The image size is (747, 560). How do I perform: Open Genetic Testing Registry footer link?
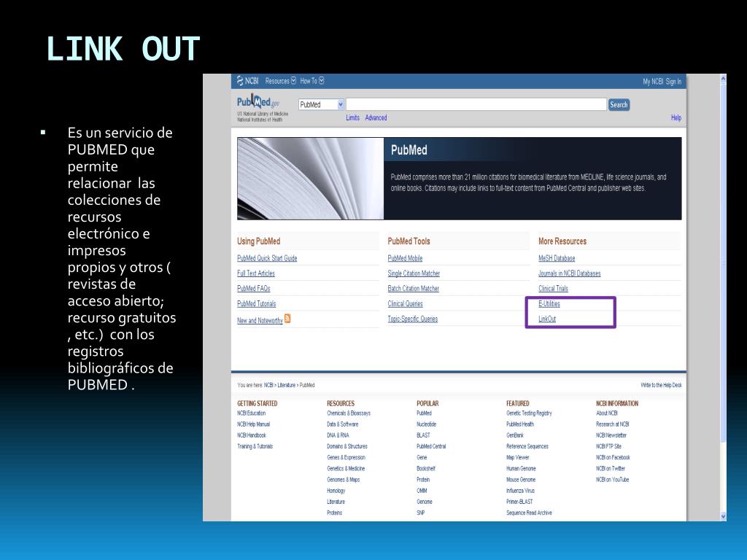[x=529, y=413]
